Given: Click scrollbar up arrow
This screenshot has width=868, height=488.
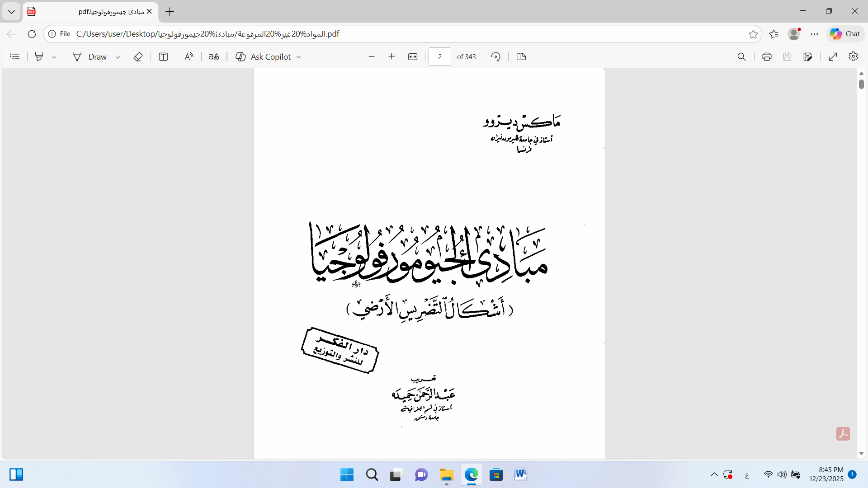Looking at the screenshot, I should 861,73.
